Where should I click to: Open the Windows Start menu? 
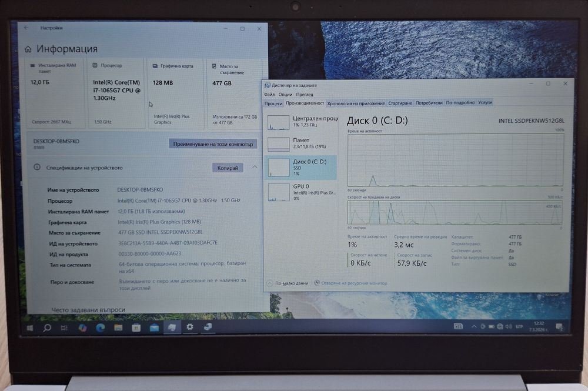click(x=30, y=328)
